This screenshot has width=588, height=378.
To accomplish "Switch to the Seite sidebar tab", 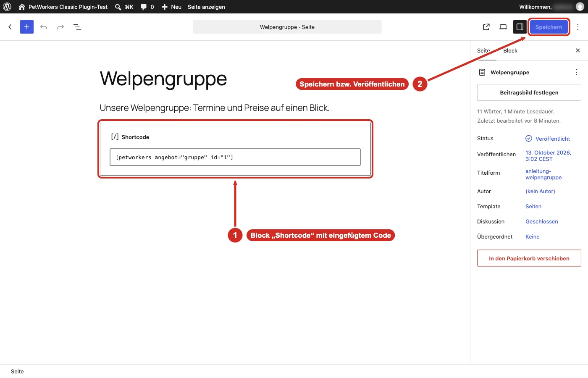I will (x=483, y=50).
